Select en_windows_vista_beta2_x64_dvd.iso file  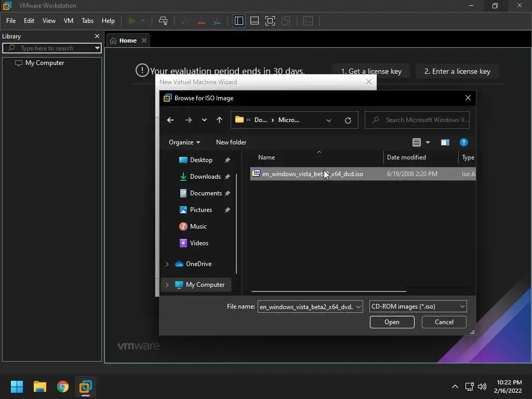pos(363,174)
